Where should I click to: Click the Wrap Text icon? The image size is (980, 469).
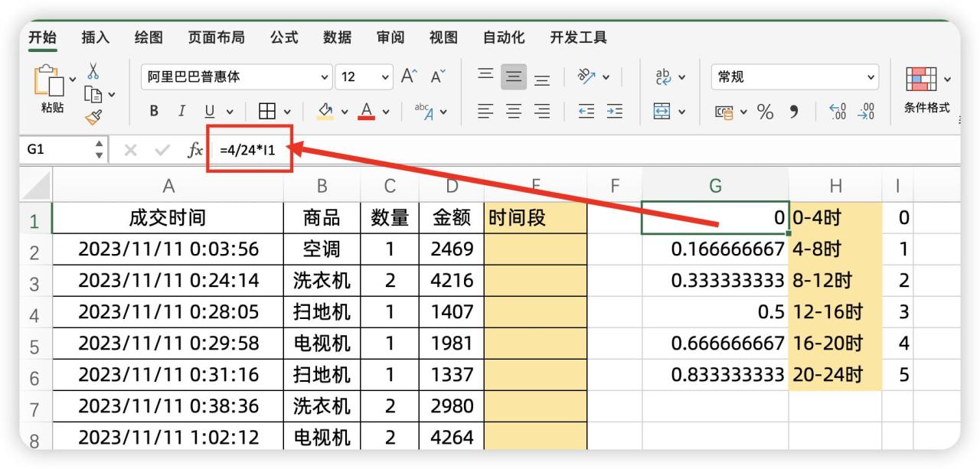(x=663, y=77)
